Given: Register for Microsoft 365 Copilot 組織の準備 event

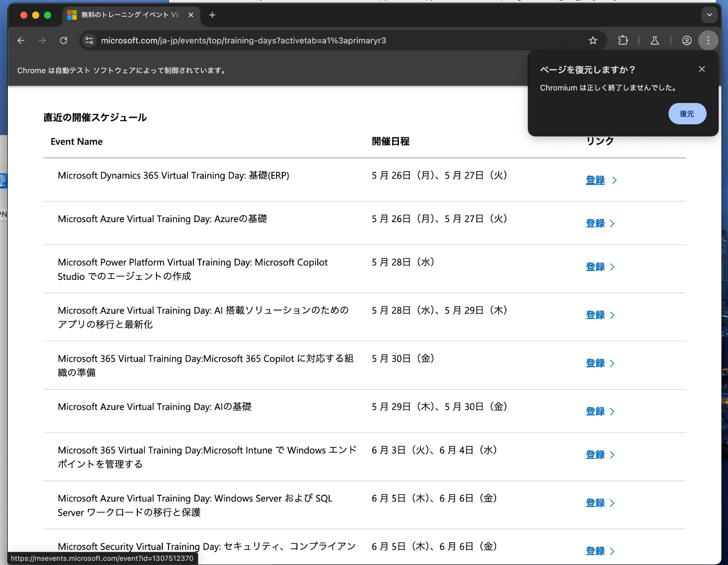Looking at the screenshot, I should click(595, 364).
